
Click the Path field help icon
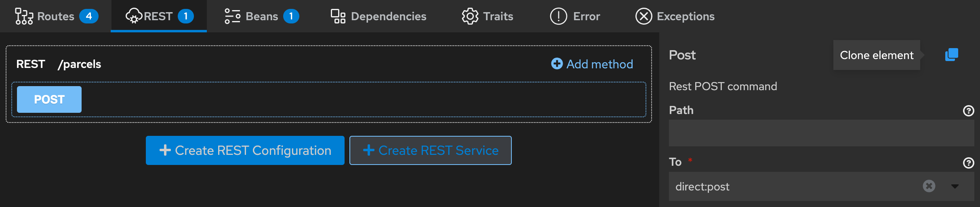(968, 111)
